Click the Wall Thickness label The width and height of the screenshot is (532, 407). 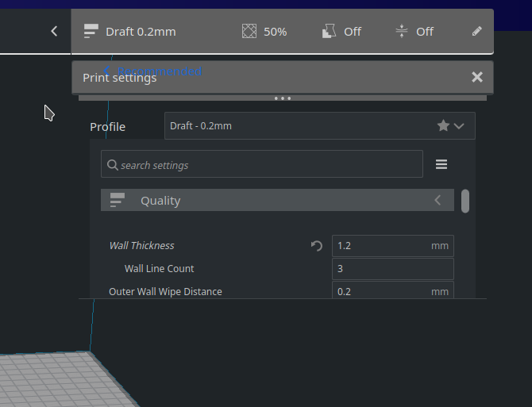click(x=141, y=246)
